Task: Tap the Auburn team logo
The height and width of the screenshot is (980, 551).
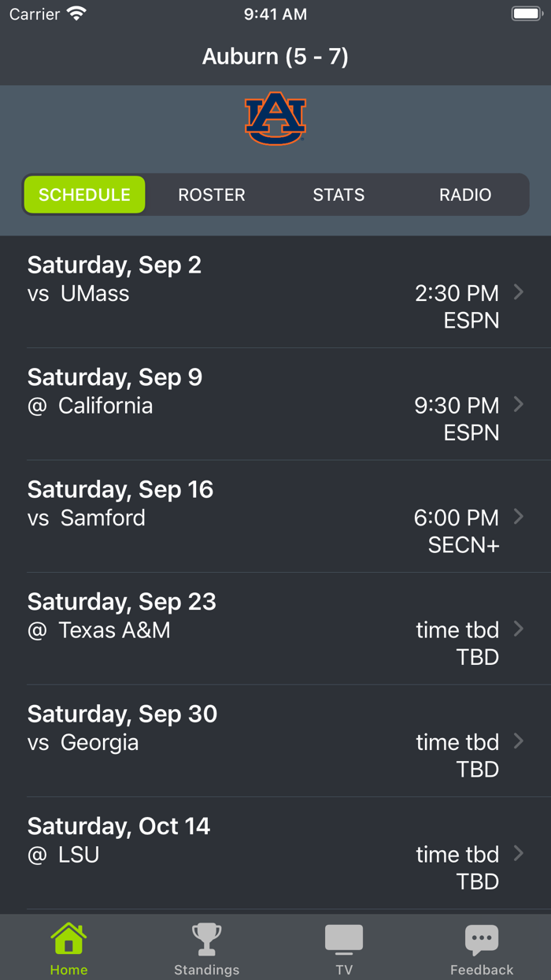Action: (275, 120)
